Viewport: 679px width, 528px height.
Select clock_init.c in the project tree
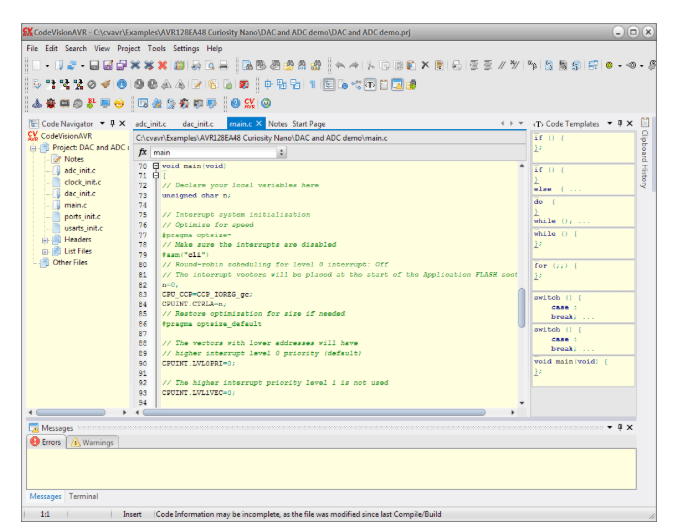coord(81,182)
